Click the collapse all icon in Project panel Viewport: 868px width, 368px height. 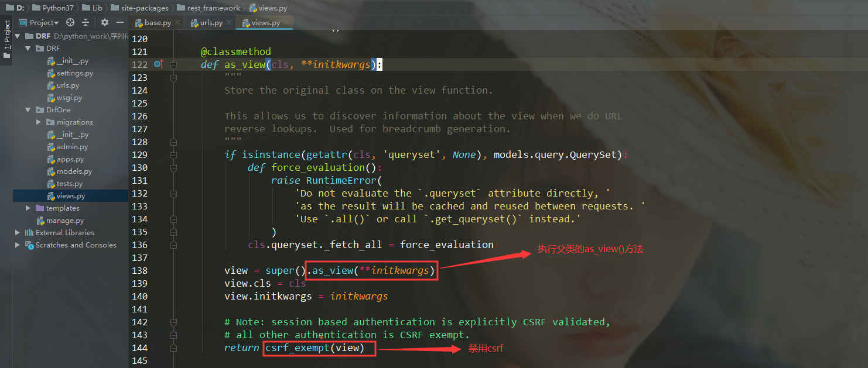coord(86,22)
